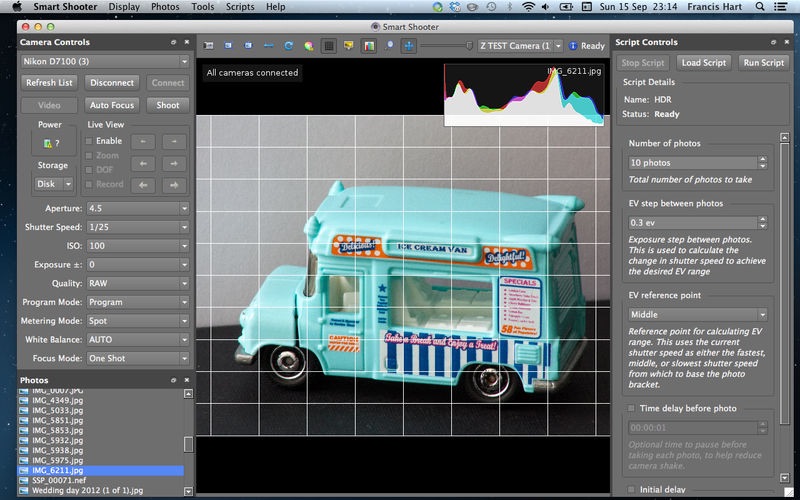
Task: Tick the Time delay before photo checkbox
Action: pyautogui.click(x=632, y=408)
